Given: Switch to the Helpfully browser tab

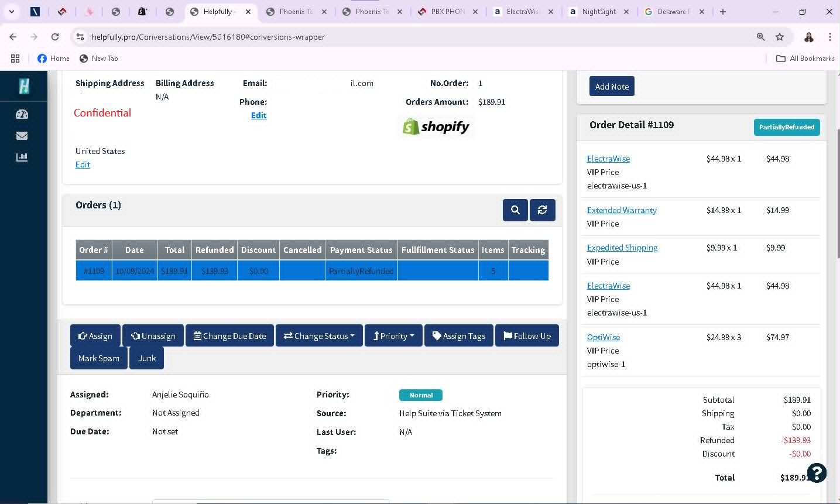Looking at the screenshot, I should [x=220, y=12].
